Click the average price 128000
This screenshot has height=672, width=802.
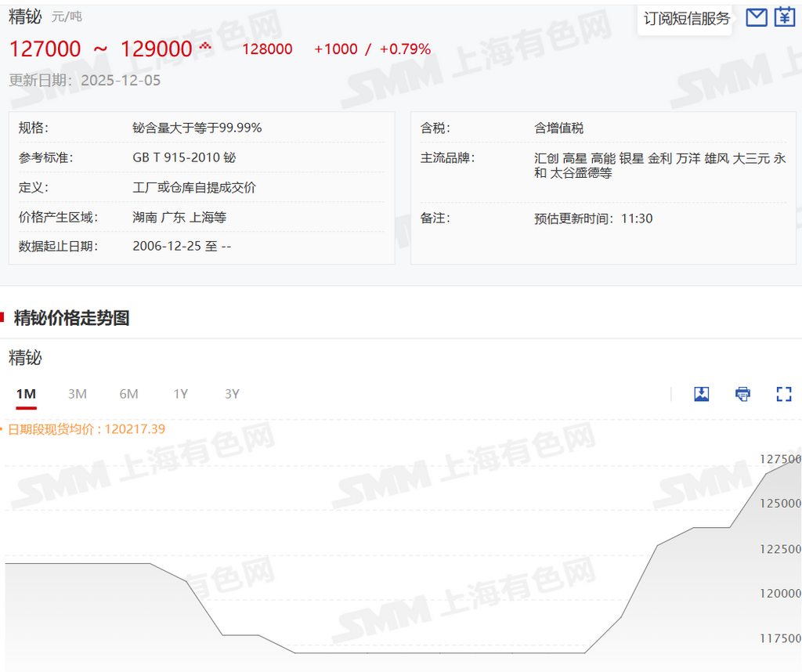point(267,49)
